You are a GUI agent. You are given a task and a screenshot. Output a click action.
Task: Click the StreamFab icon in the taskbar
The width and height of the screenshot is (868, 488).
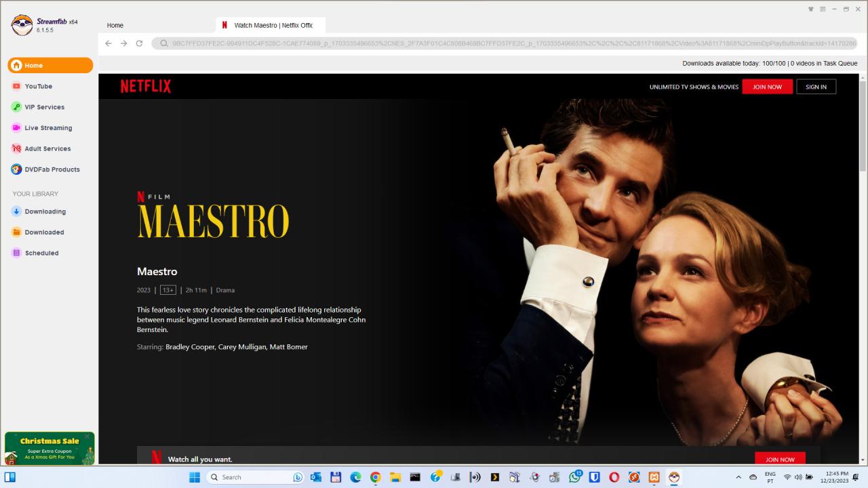[673, 477]
